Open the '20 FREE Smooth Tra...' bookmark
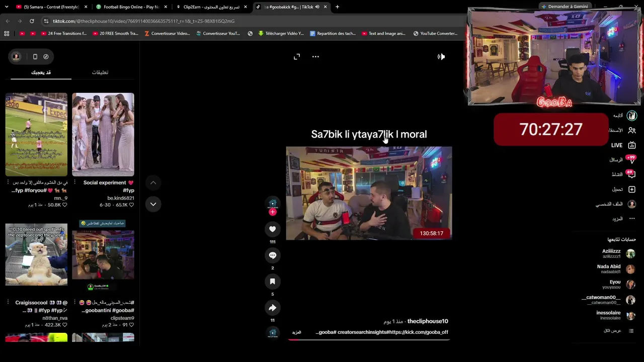Image resolution: width=644 pixels, height=362 pixels. coord(115,34)
